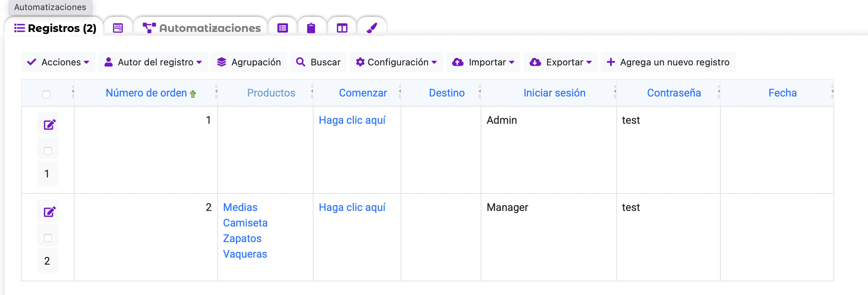Sort by the Número de orden header

[x=146, y=93]
